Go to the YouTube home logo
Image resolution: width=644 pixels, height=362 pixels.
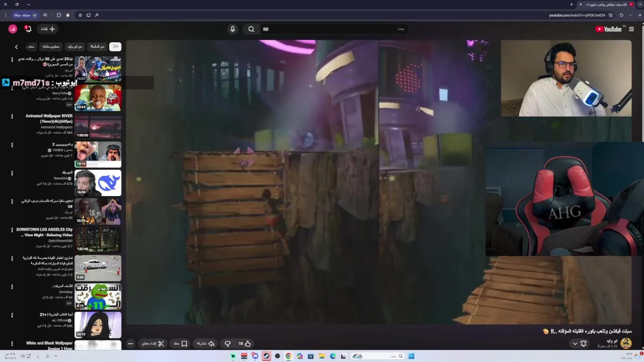click(x=609, y=29)
